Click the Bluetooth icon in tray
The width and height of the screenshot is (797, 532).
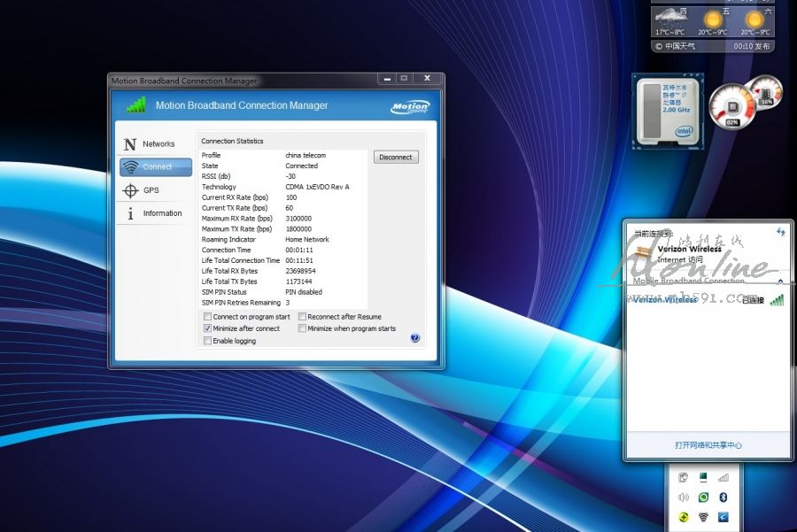coord(723,497)
